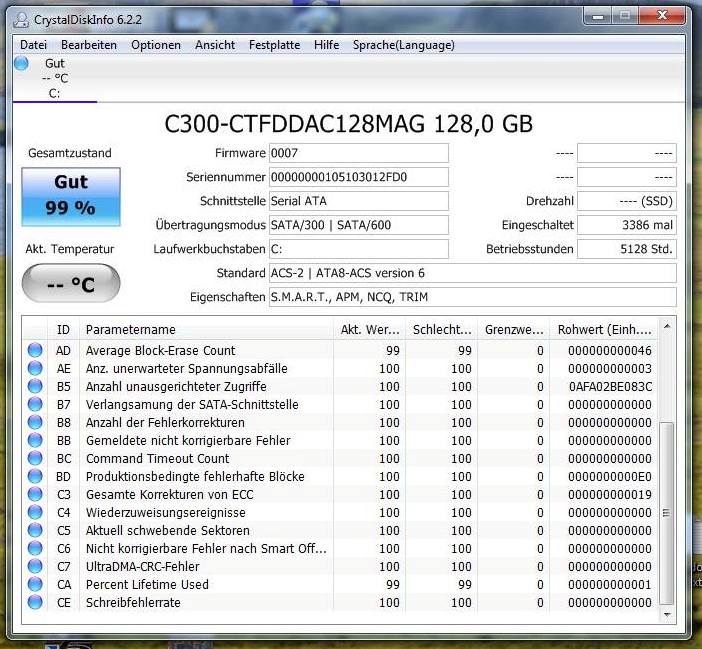Image resolution: width=702 pixels, height=649 pixels.
Task: Select raw value 000000000019
Action: (610, 494)
